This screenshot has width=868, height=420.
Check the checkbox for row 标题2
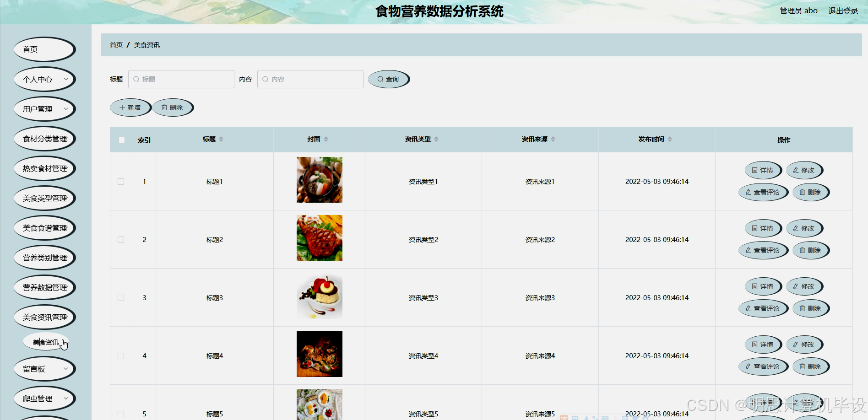tap(121, 240)
